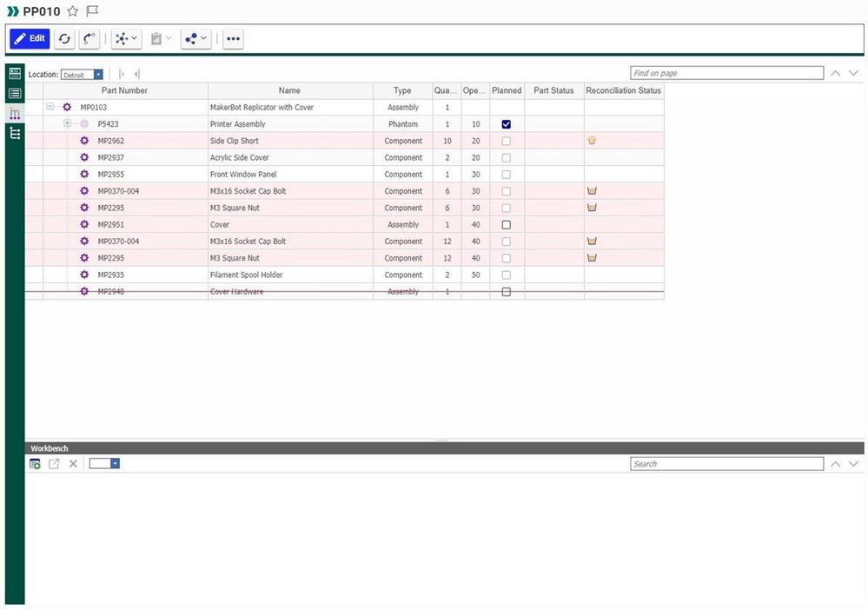The width and height of the screenshot is (868, 609).
Task: Open the top form-layout icon in the sidebar
Action: point(15,73)
